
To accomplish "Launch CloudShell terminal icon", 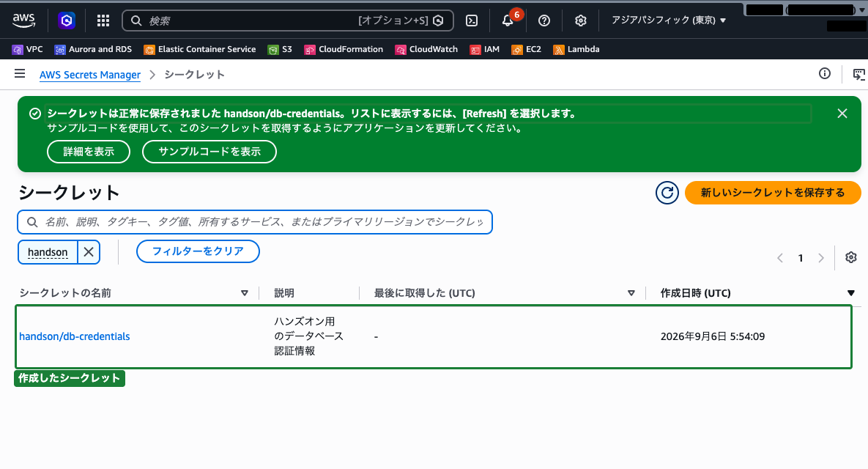I will click(472, 21).
